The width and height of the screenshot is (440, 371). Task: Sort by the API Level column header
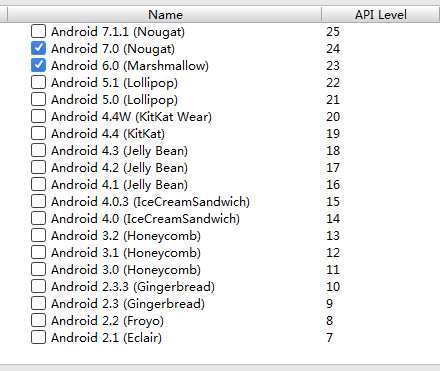point(381,15)
